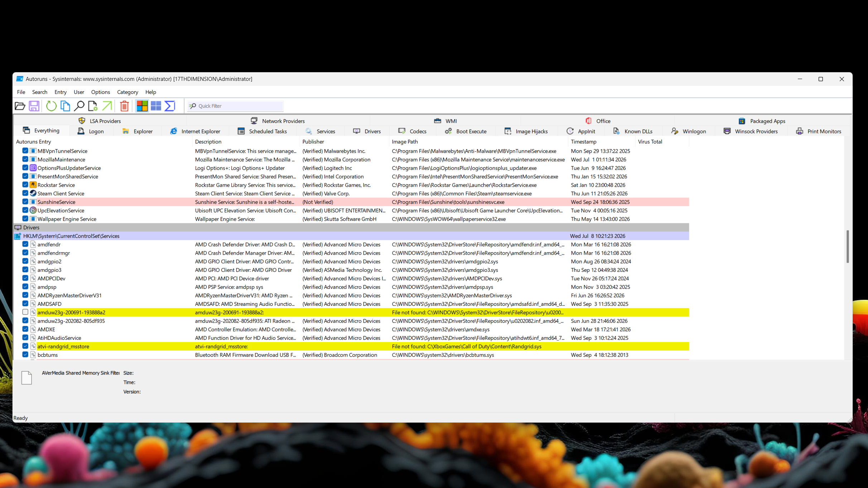Select the HKLM\System\CurrentControlSet\Services row
Image resolution: width=868 pixels, height=488 pixels.
(351, 236)
